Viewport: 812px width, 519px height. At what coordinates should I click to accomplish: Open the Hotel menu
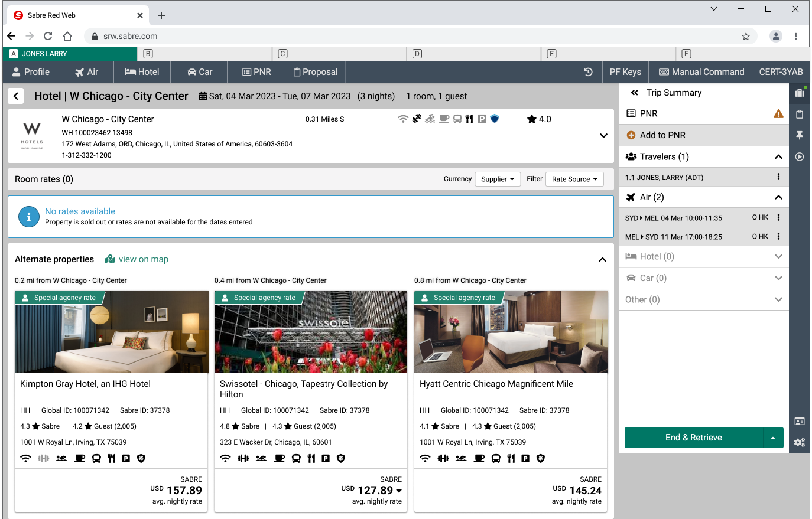coord(142,72)
